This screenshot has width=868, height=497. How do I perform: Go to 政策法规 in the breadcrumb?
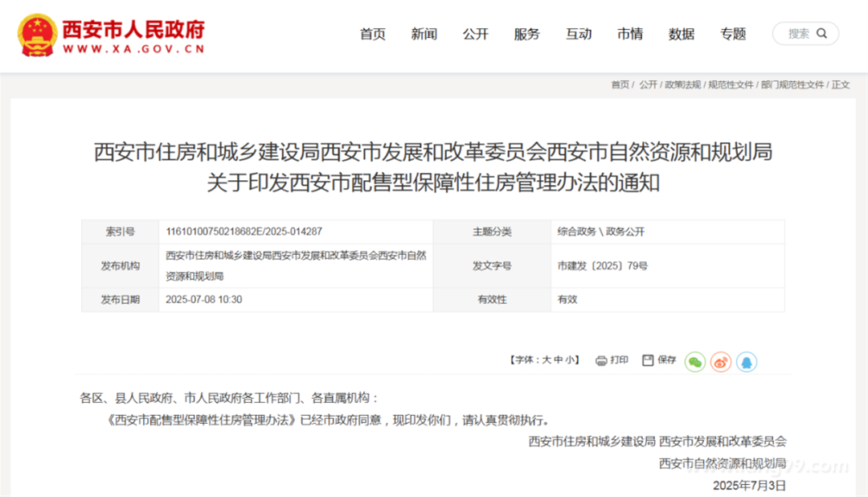point(682,84)
